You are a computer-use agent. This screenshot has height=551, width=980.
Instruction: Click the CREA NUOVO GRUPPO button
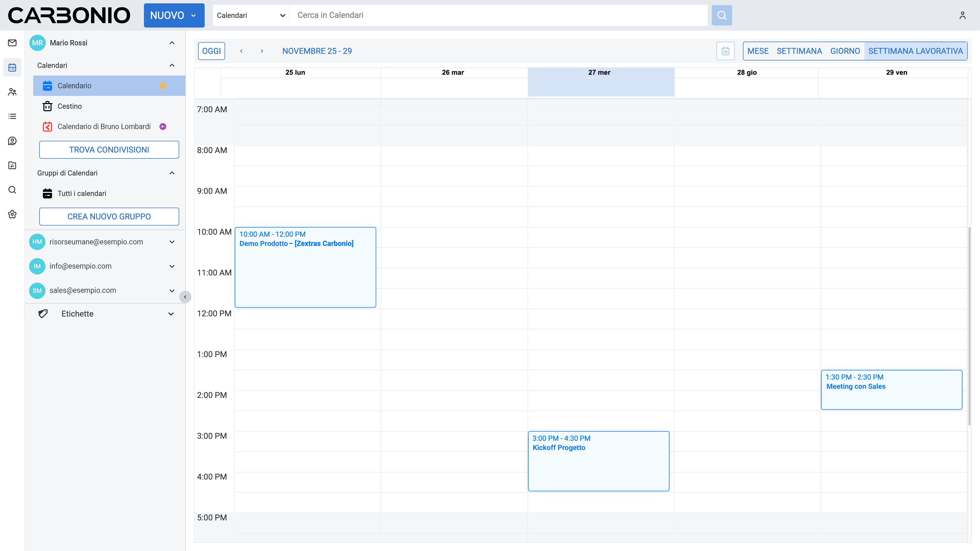pyautogui.click(x=109, y=217)
